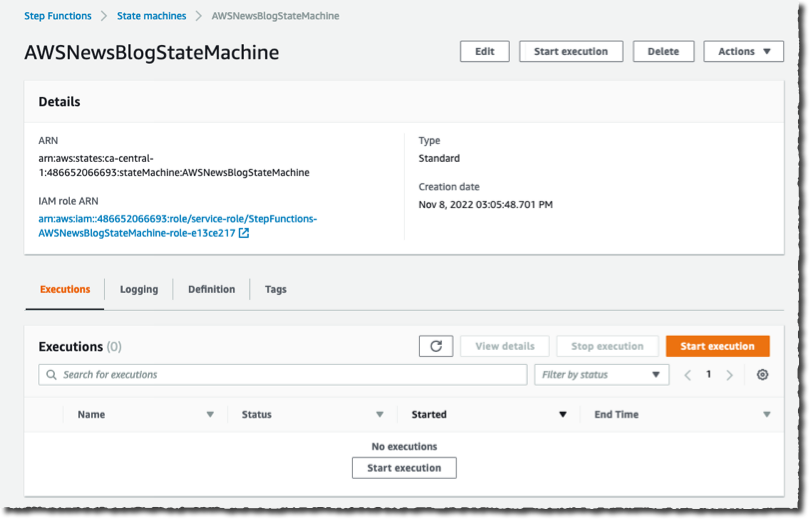Switch to the Logging tab

(x=139, y=289)
